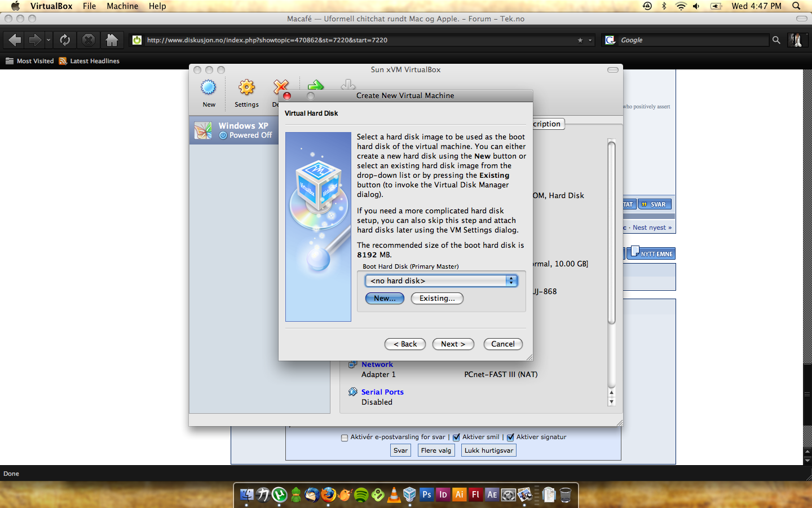Viewport: 812px width, 508px height.
Task: Click the Bluetooth menu bar icon
Action: tap(664, 6)
